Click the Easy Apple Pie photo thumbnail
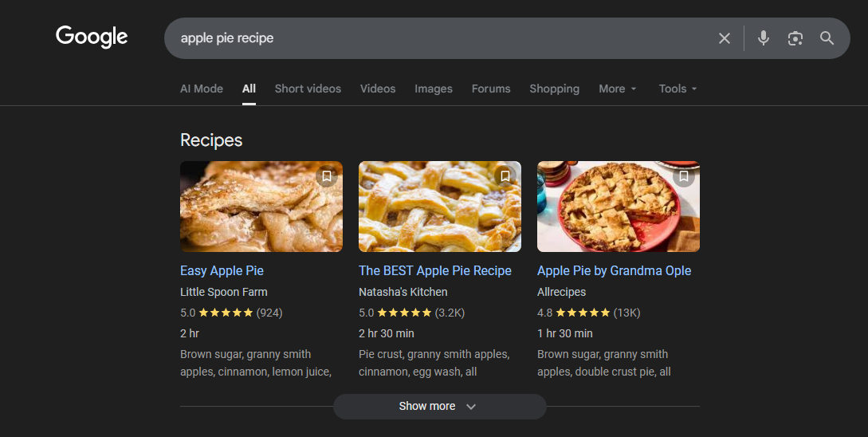Screen dimensions: 868x437 pyautogui.click(x=261, y=207)
